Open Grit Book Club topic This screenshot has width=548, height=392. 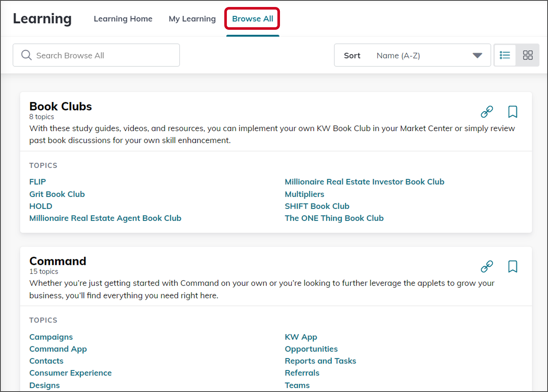(57, 194)
